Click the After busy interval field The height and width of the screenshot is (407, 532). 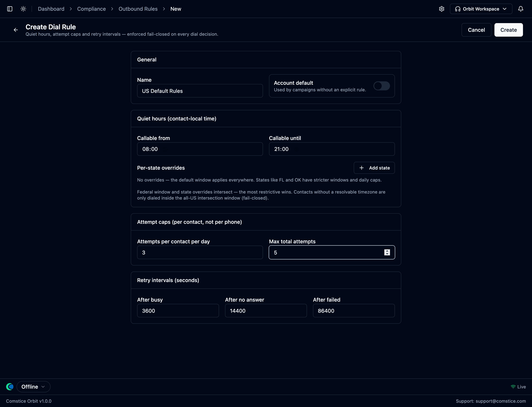coord(178,311)
